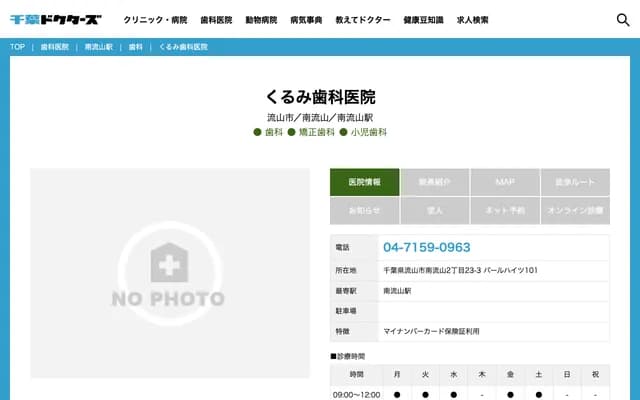The image size is (640, 400).
Task: Select the green 小児歯科 specialty tag
Action: point(363,132)
